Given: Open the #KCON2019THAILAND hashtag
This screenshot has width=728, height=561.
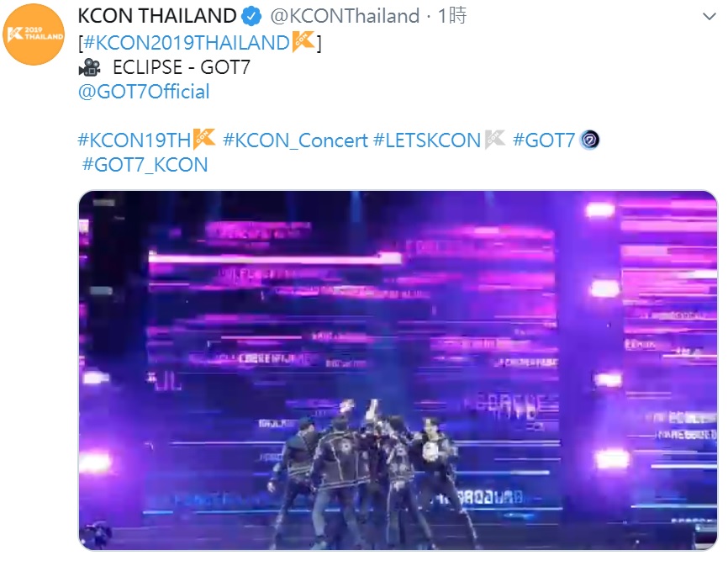Looking at the screenshot, I should click(186, 43).
